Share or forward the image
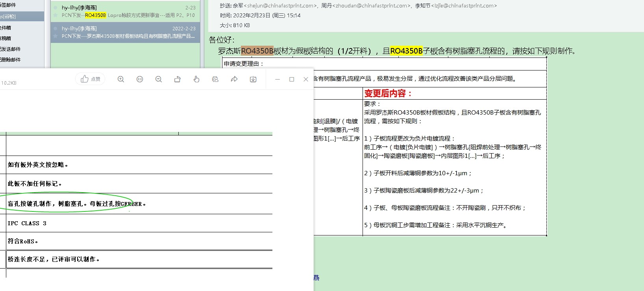This screenshot has width=644, height=291. tap(234, 79)
